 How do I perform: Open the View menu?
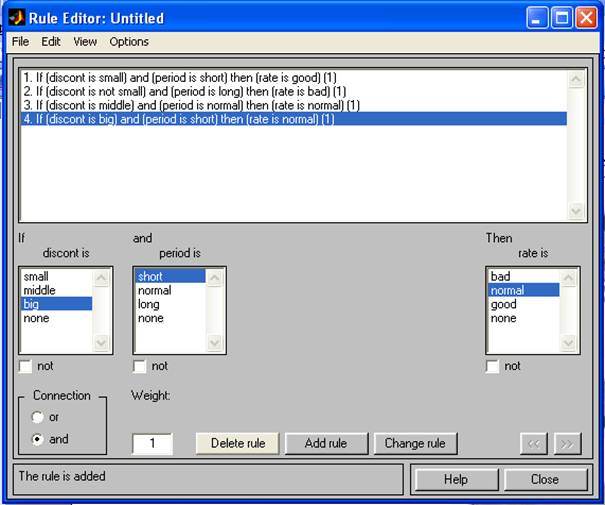[x=85, y=42]
